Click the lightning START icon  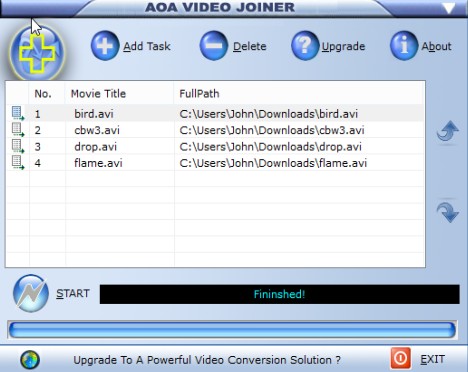click(x=31, y=293)
